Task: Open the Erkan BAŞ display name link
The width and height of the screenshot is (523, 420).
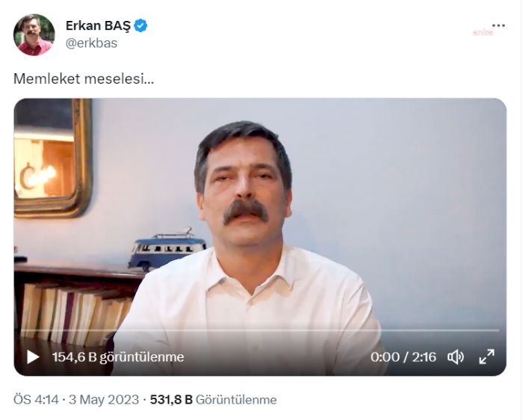Action: pyautogui.click(x=98, y=25)
